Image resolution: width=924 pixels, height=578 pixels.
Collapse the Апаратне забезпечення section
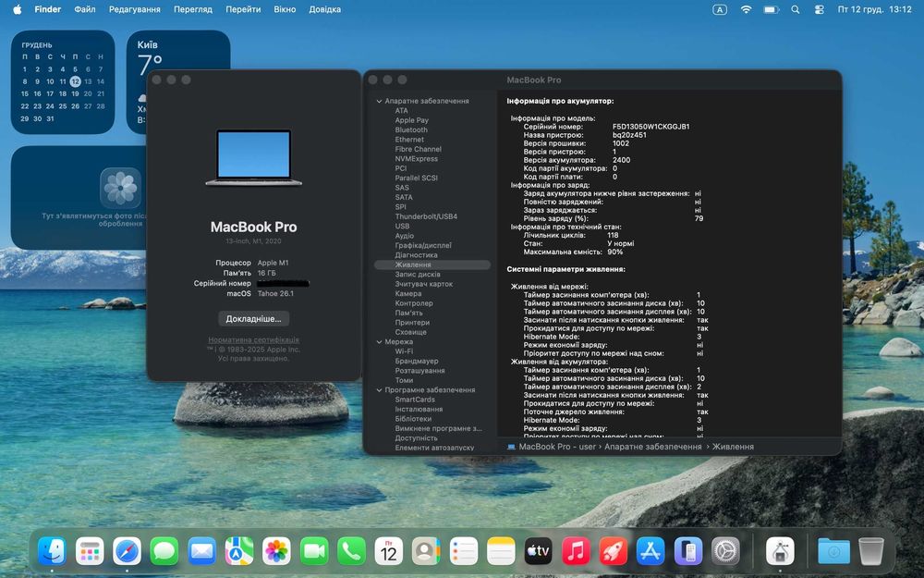[379, 102]
